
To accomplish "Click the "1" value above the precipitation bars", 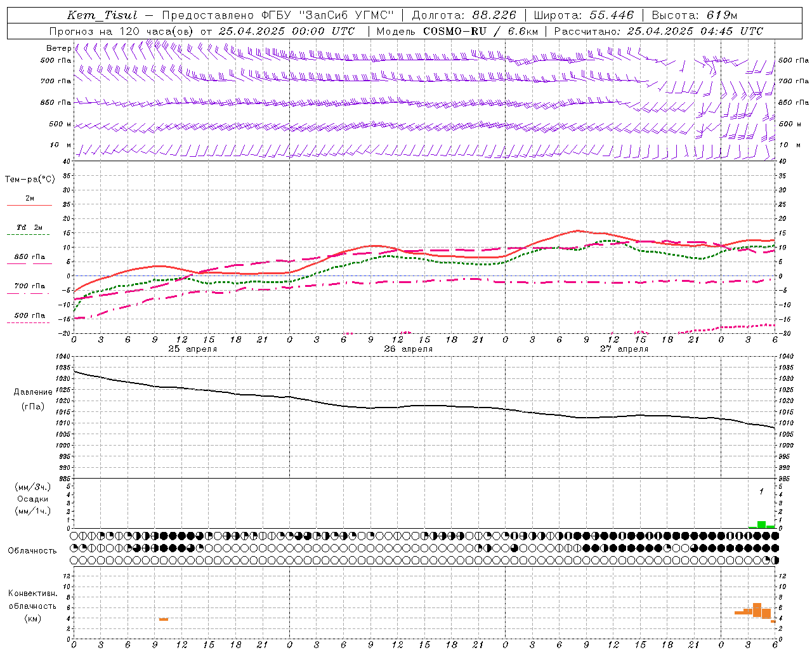I will coord(761,491).
